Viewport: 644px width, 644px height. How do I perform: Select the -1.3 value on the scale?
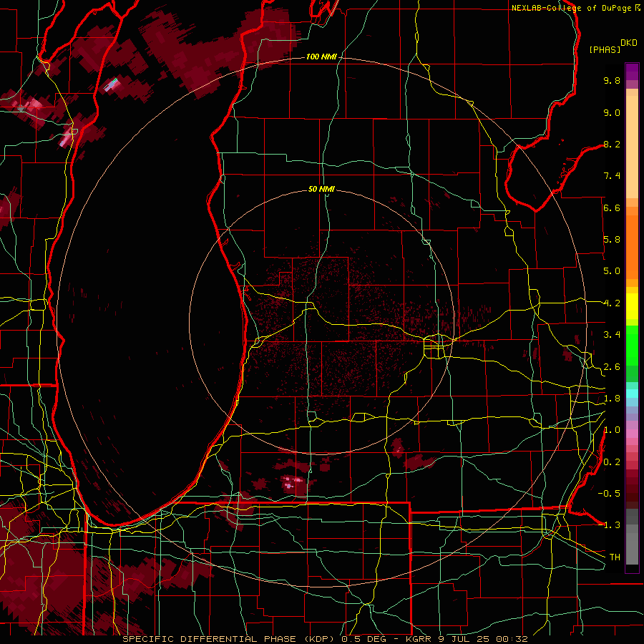tap(609, 525)
